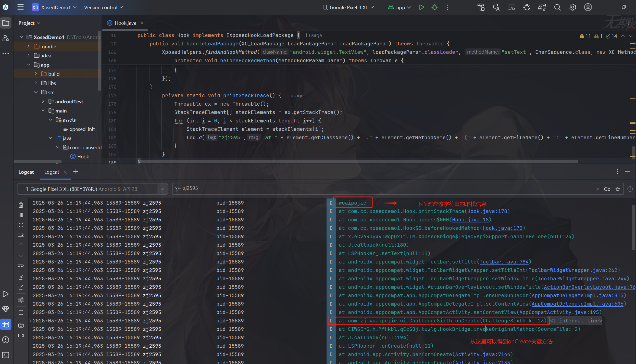Toggle match case Cc in logcat filter
The width and height of the screenshot is (636, 364).
pos(607,189)
